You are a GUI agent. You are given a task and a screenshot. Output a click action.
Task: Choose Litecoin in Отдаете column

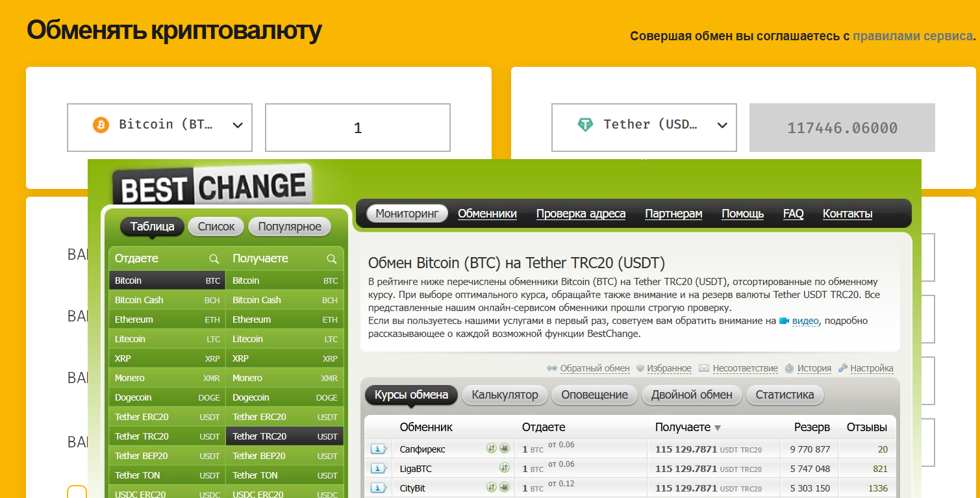click(x=168, y=339)
